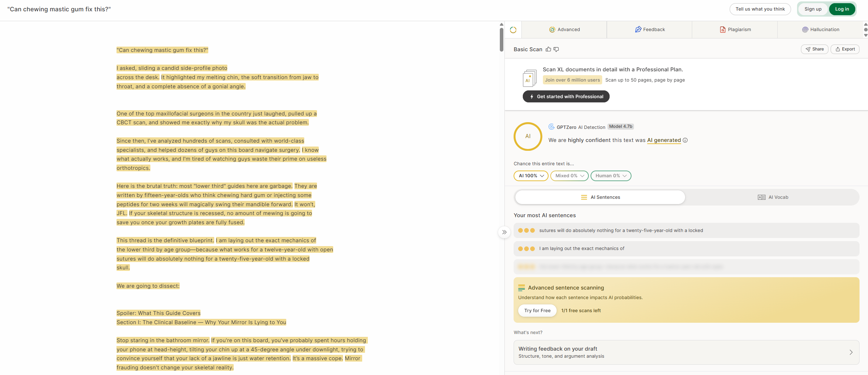Click the 'It's a massive cope.' sentence
Viewport: 868px width, 375px height.
click(x=318, y=358)
